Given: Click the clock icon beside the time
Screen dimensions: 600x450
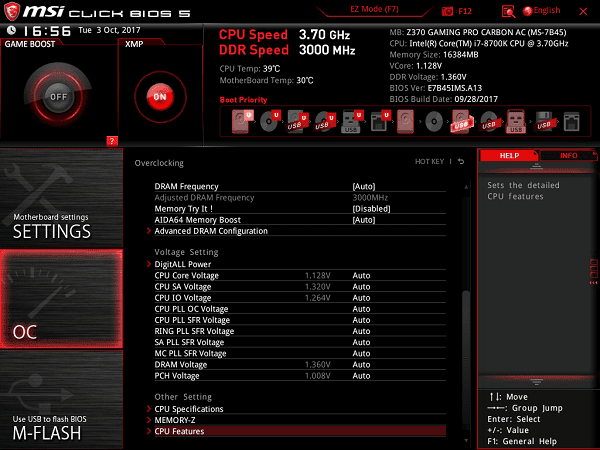Looking at the screenshot, I should 11,30.
